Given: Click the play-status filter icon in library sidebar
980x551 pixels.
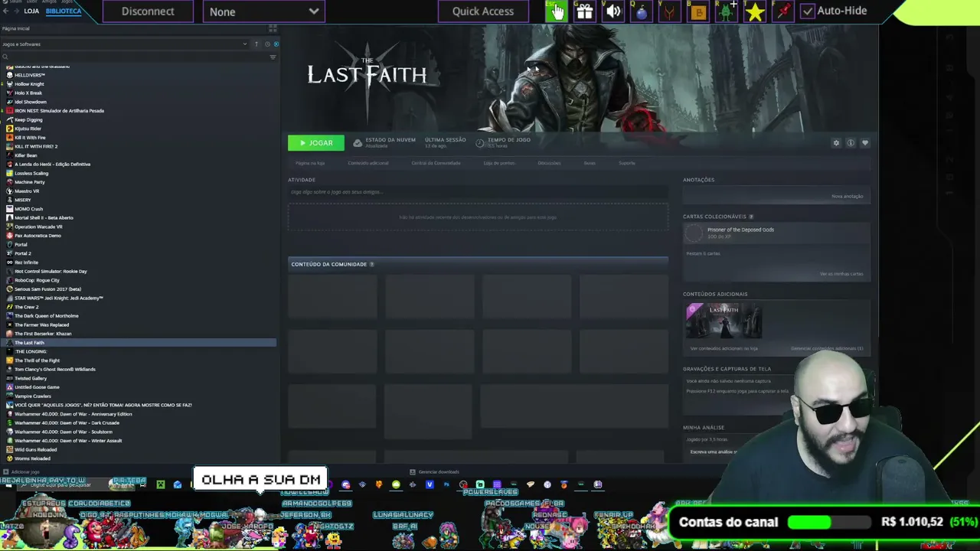Looking at the screenshot, I should pyautogui.click(x=276, y=44).
